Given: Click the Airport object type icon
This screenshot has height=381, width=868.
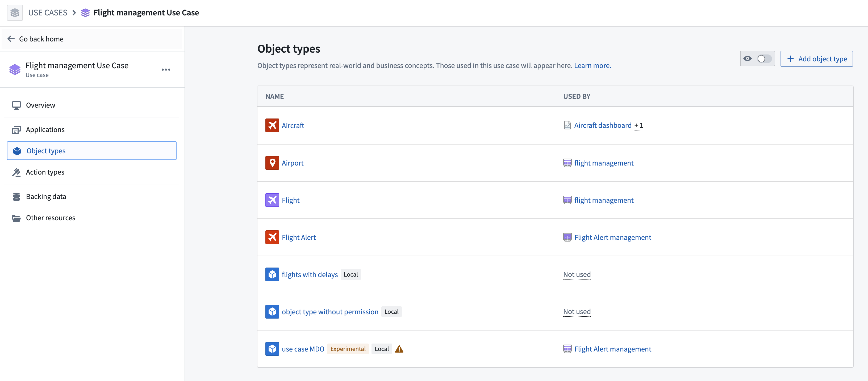Looking at the screenshot, I should 272,162.
